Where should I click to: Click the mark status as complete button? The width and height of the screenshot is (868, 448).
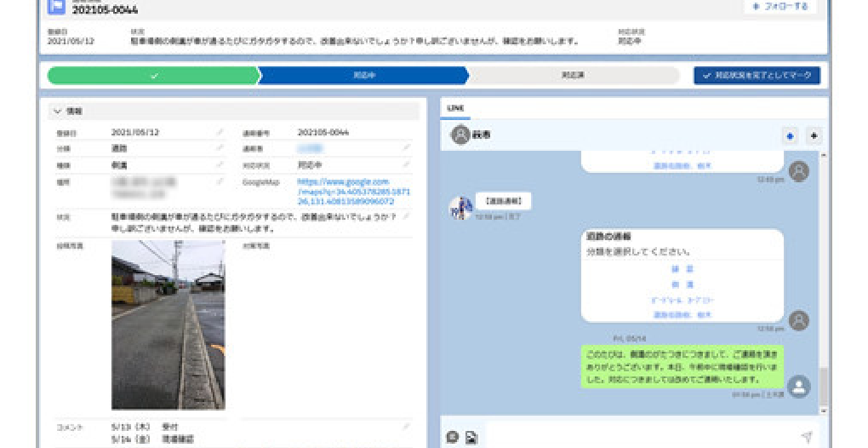point(757,76)
